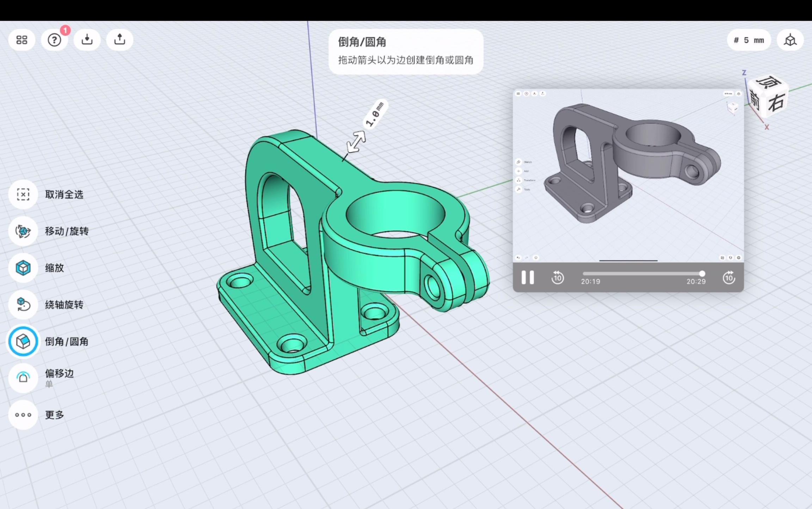Select the 取消全选 deselect icon
Screen dimensions: 812x509
click(23, 194)
